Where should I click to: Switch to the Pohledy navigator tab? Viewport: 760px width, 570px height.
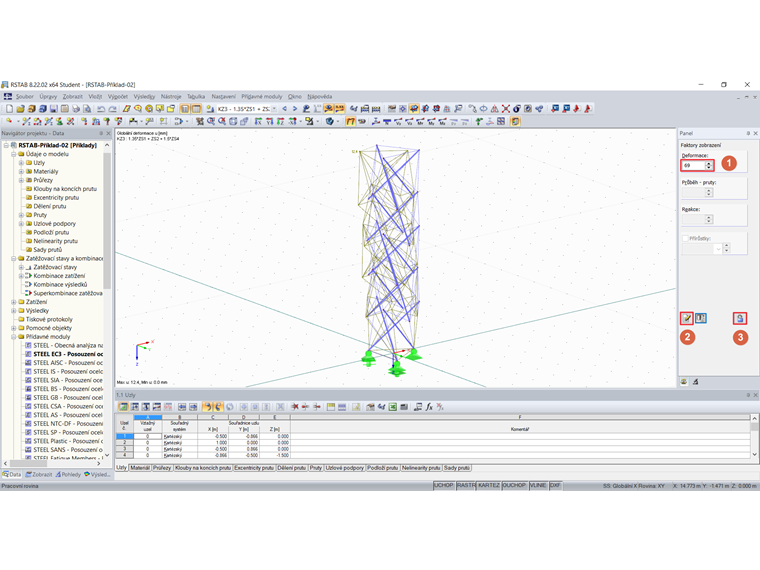coord(68,475)
